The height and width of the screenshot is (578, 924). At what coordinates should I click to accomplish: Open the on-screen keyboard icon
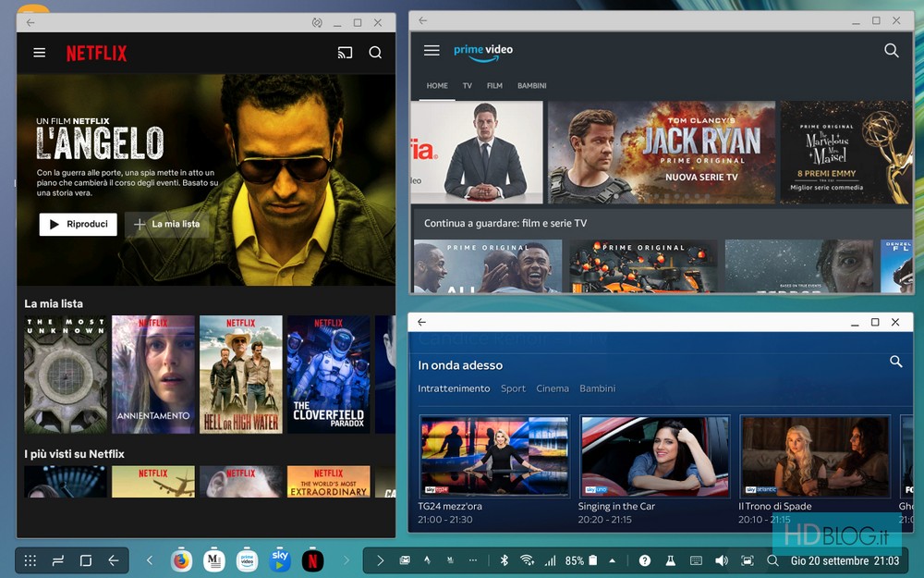point(696,560)
